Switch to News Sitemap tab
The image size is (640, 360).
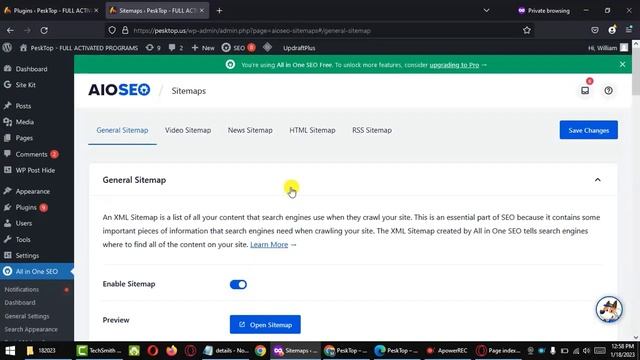[x=250, y=130]
